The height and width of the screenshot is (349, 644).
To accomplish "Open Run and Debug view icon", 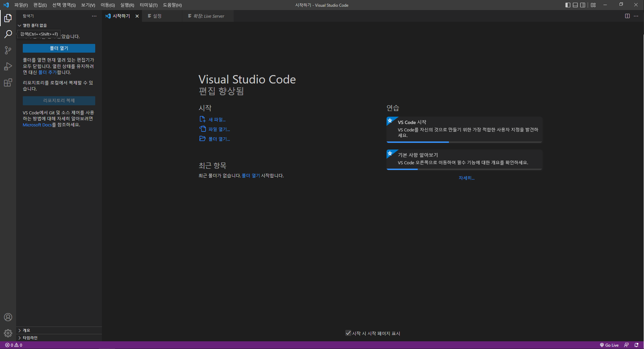I will tap(8, 66).
